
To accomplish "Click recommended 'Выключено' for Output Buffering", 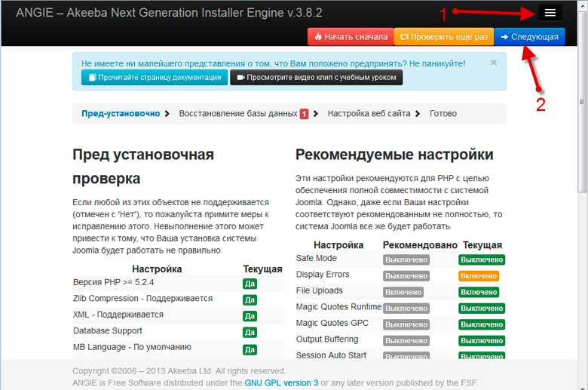I will pyautogui.click(x=406, y=340).
